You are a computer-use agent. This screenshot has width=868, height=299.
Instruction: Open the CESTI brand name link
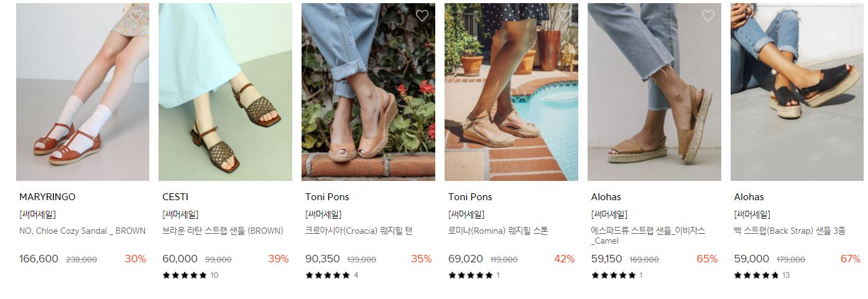pos(175,197)
